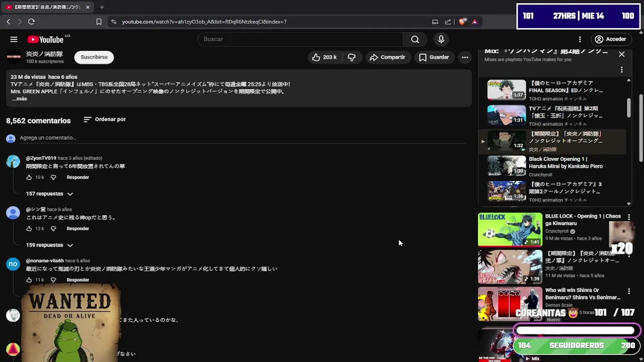Like the @シン堂 comment with 13 k
This screenshot has height=362, width=644.
pos(29,229)
